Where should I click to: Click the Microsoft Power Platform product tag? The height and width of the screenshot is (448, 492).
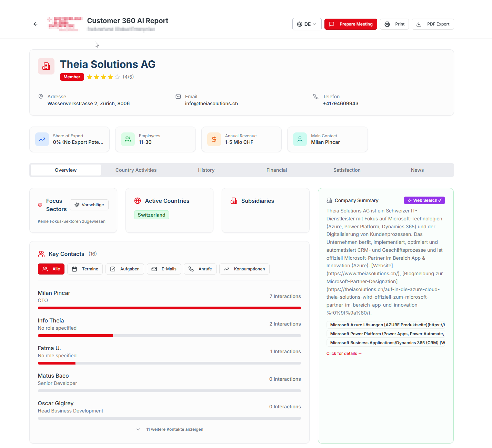point(386,334)
